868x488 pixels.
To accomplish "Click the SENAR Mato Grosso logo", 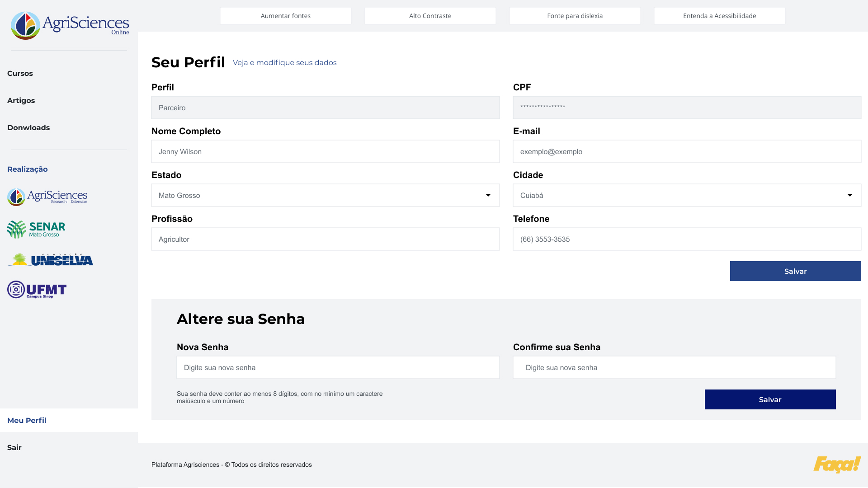I will [x=36, y=229].
